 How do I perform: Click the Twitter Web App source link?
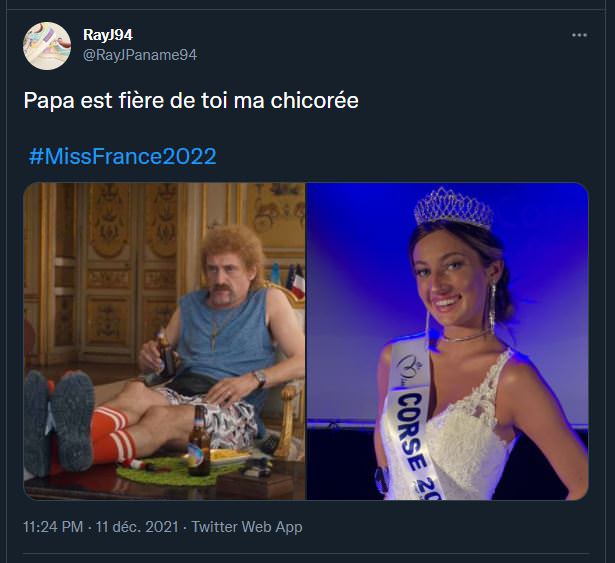pyautogui.click(x=246, y=526)
